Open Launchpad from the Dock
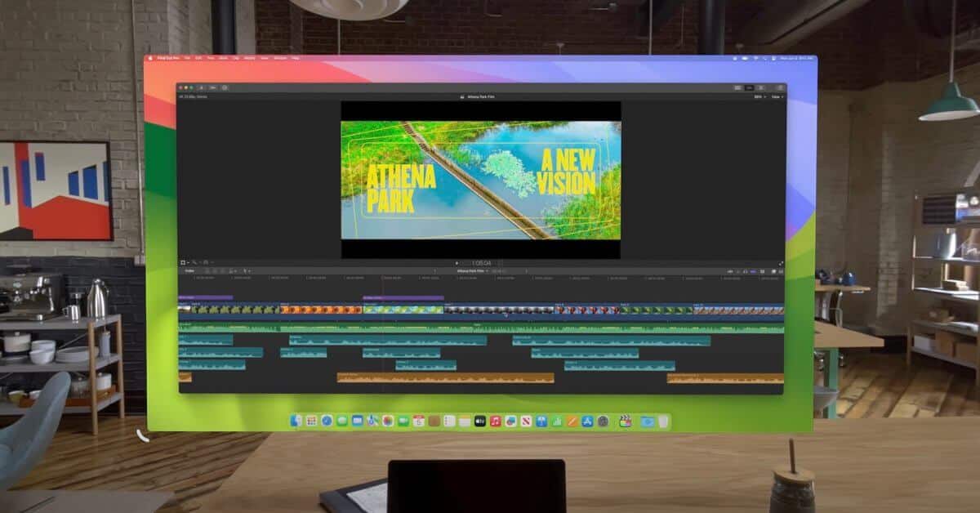The image size is (980, 513). point(311,422)
